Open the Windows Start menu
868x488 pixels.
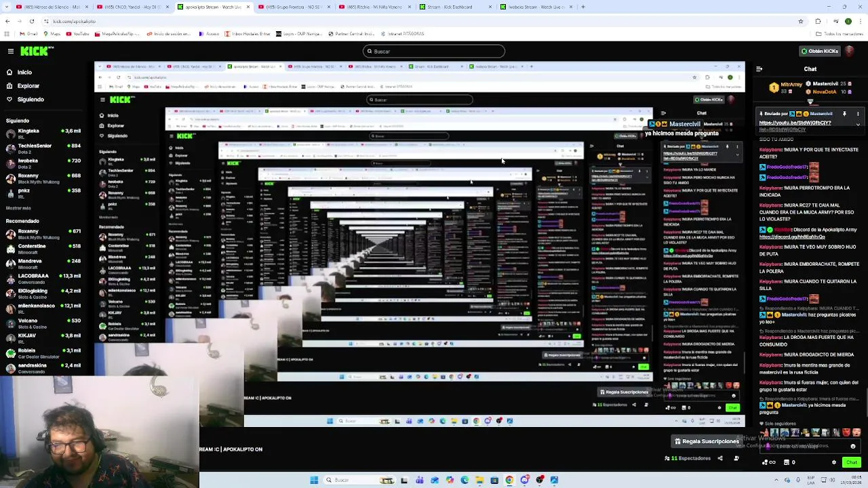[314, 480]
